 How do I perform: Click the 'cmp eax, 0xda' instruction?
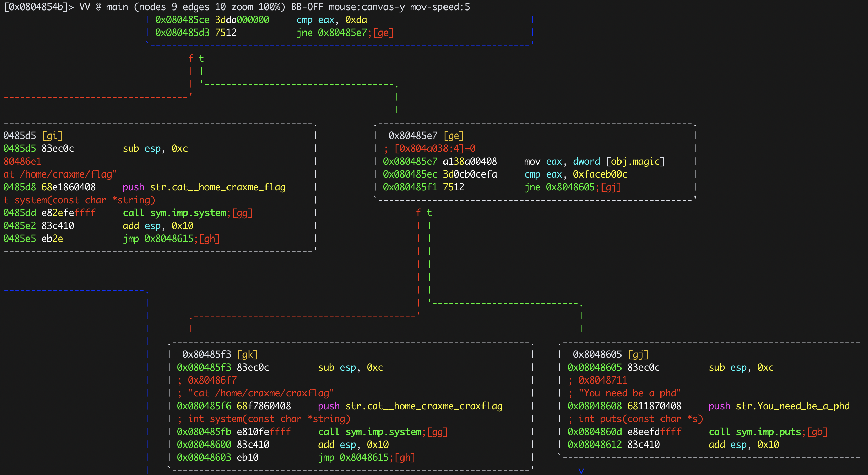pos(332,20)
